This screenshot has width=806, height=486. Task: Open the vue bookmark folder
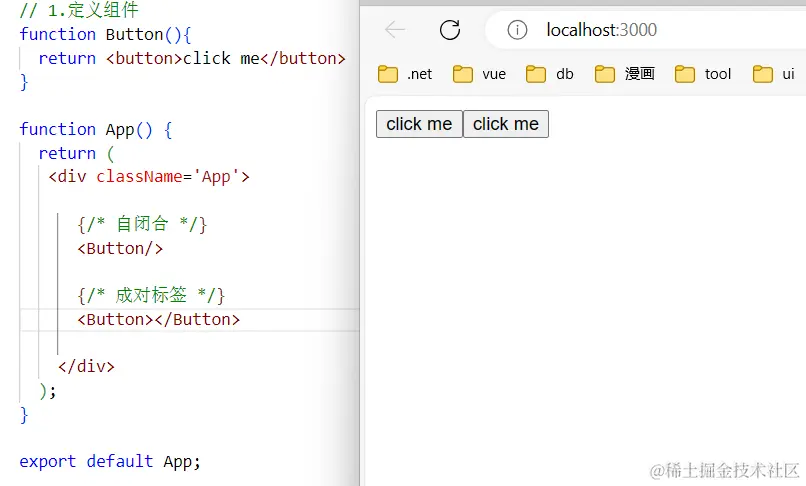[x=480, y=74]
